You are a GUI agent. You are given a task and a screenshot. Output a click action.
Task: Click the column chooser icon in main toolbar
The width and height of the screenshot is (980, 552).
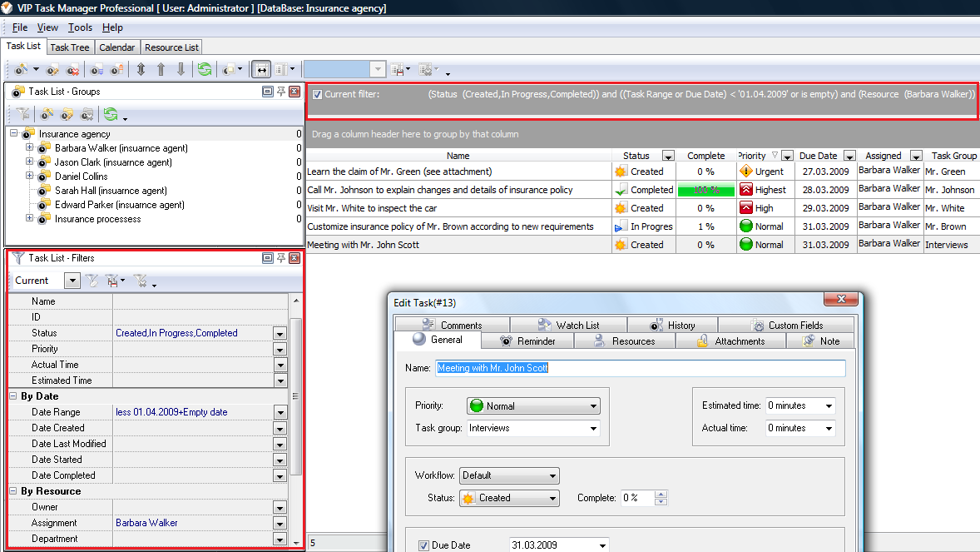(281, 69)
